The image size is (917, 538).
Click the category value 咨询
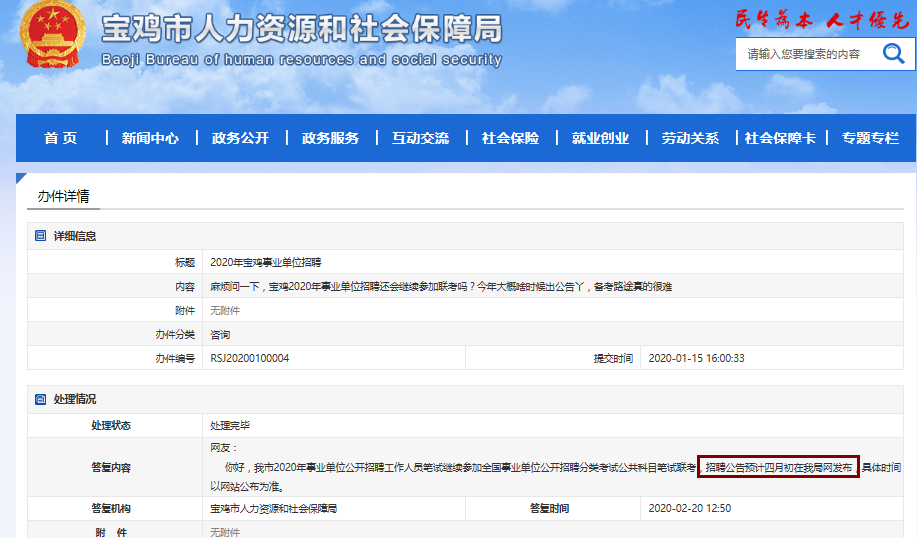[x=220, y=334]
